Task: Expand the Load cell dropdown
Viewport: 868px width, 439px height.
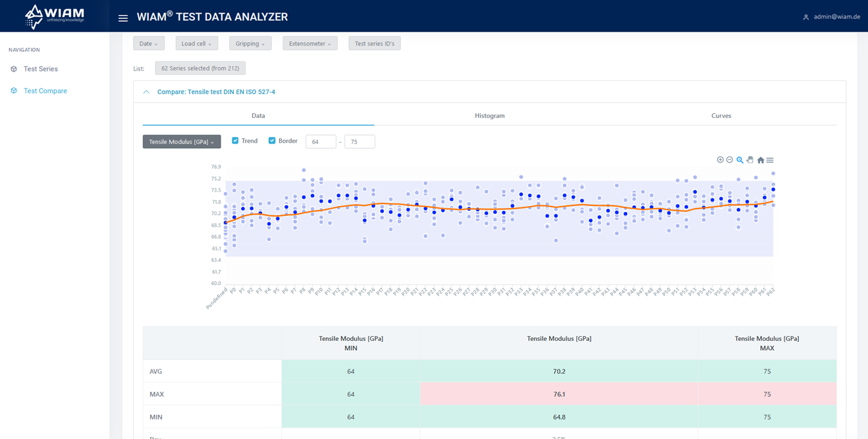Action: coord(196,43)
